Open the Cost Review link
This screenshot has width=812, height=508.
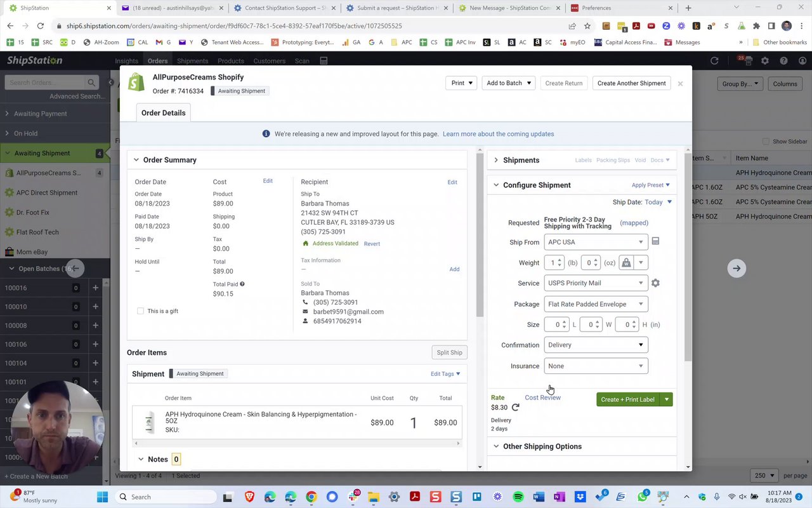pyautogui.click(x=542, y=398)
